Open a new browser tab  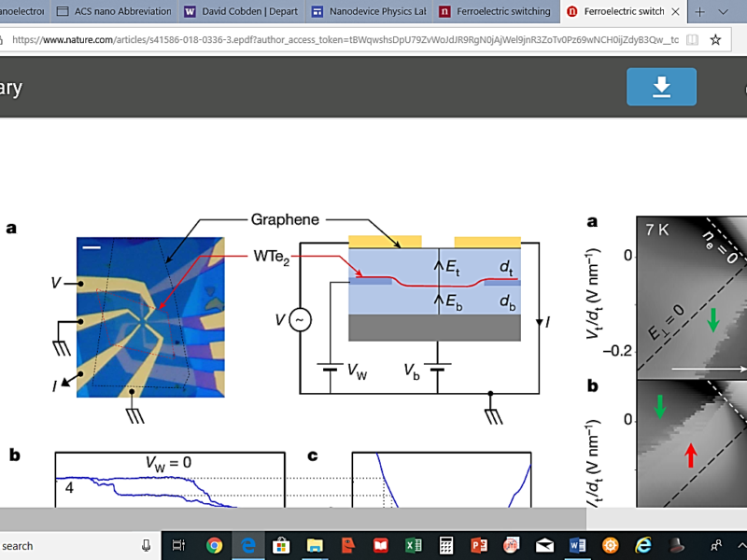pos(699,11)
